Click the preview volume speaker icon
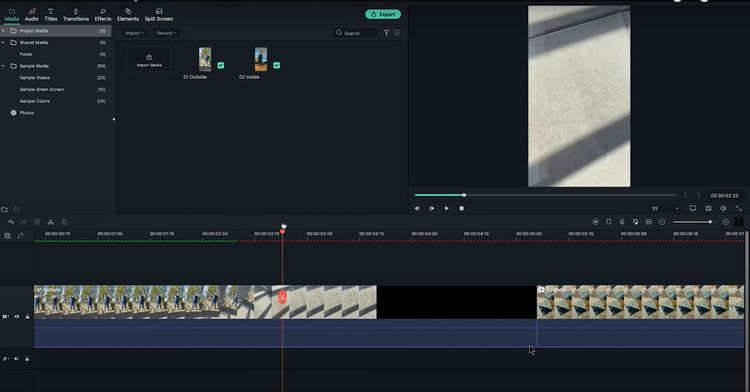This screenshot has height=392, width=750. point(723,208)
